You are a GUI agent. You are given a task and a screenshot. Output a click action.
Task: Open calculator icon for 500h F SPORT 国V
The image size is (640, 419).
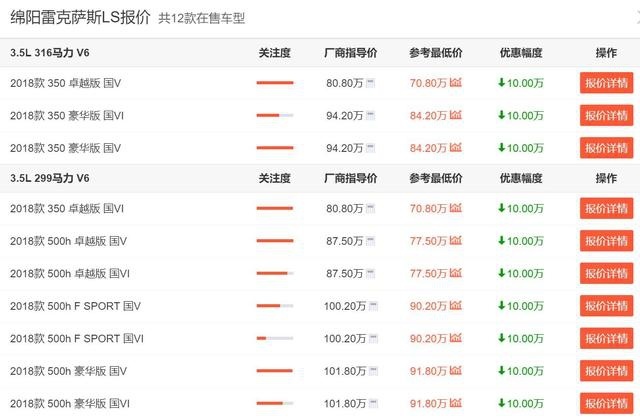[x=373, y=306]
